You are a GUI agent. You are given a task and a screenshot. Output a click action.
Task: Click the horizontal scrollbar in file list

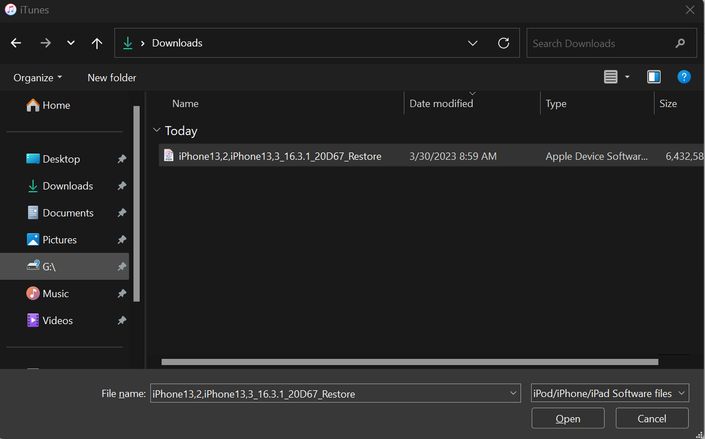pyautogui.click(x=410, y=362)
